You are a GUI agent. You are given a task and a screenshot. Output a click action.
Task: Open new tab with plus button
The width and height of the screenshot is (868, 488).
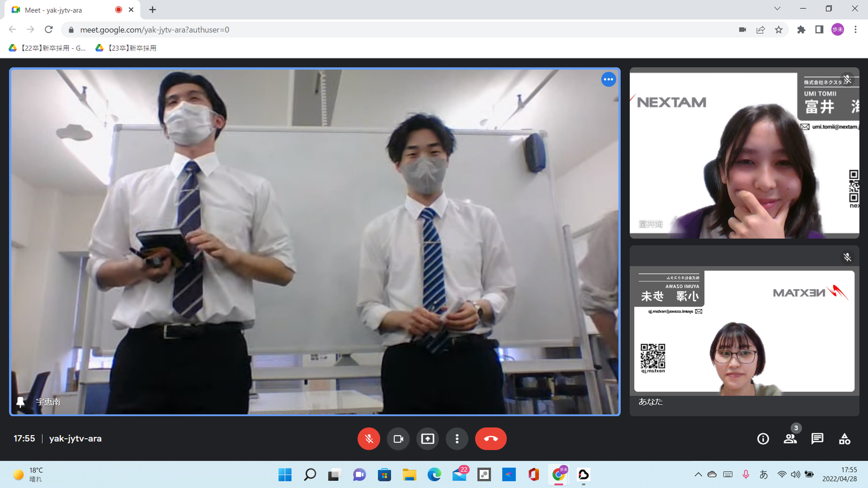point(153,10)
